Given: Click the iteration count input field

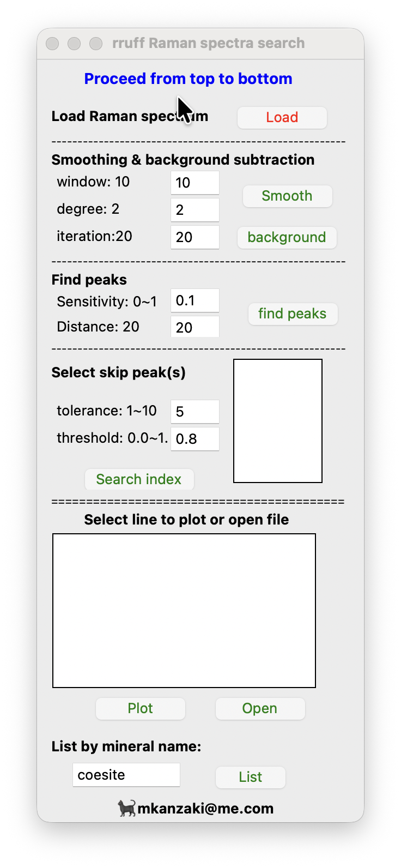Looking at the screenshot, I should point(195,237).
